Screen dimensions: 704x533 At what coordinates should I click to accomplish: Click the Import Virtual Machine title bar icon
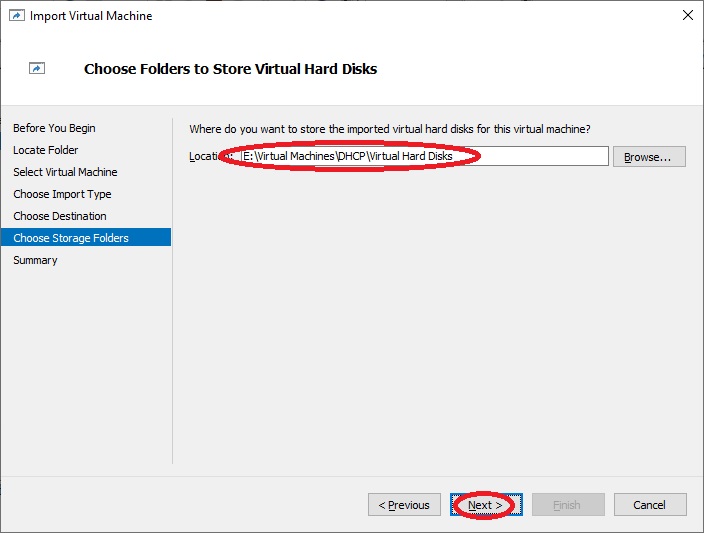click(x=17, y=16)
